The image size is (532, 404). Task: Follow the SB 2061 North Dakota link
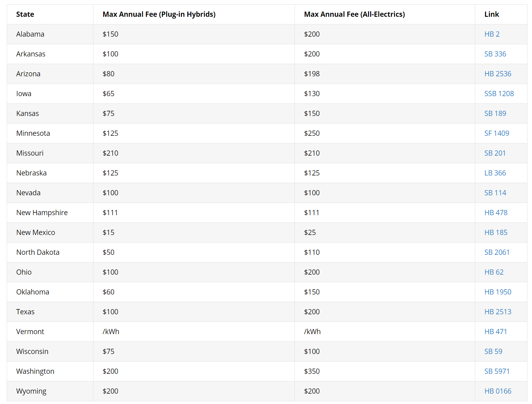(497, 252)
